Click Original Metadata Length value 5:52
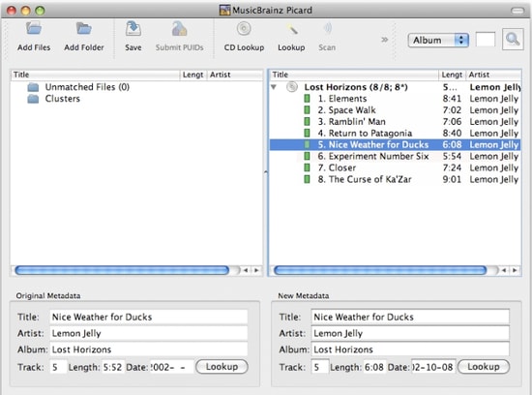 click(112, 367)
